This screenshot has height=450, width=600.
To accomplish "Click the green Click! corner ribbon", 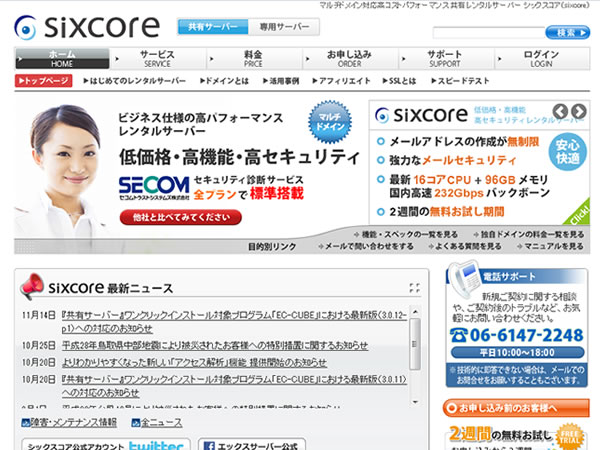I will (579, 214).
